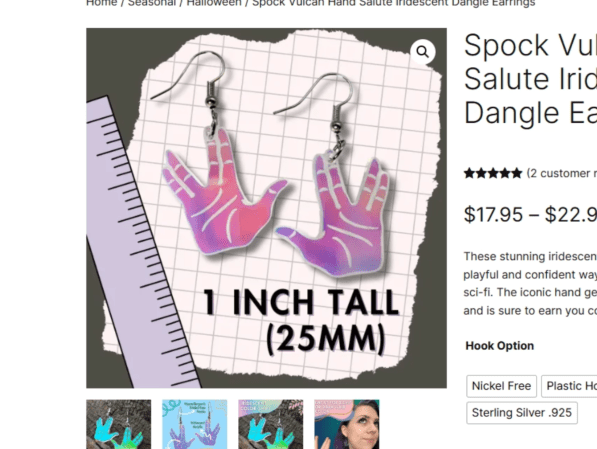
Task: Click the five-star rating icons
Action: tap(493, 173)
